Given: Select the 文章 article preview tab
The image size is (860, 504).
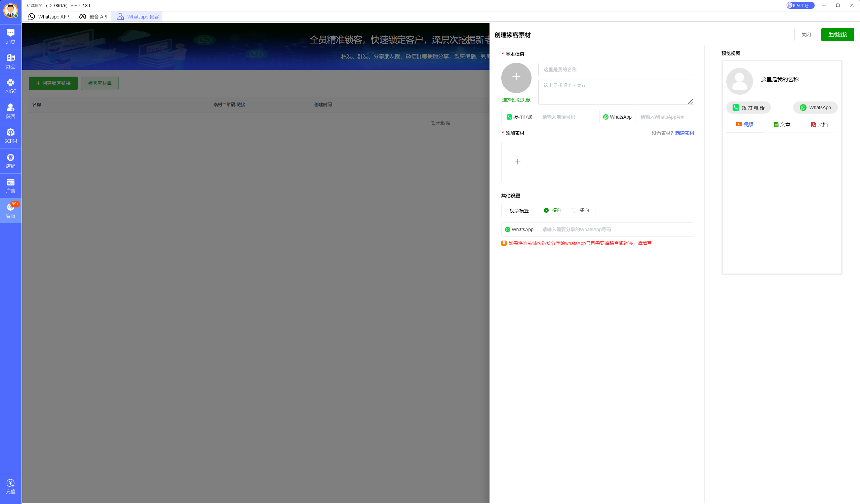Looking at the screenshot, I should pos(782,125).
